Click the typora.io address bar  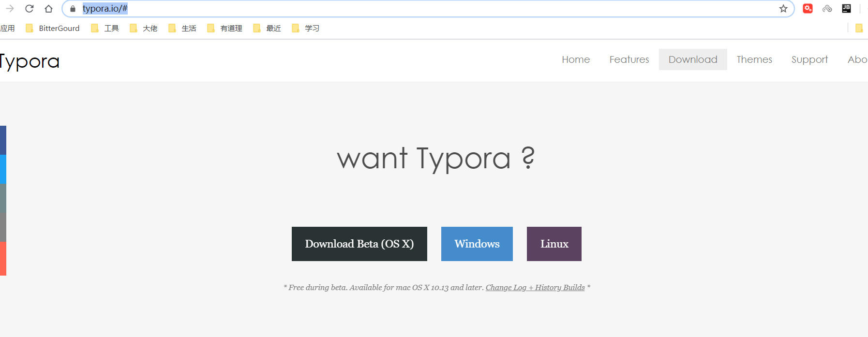click(x=428, y=9)
